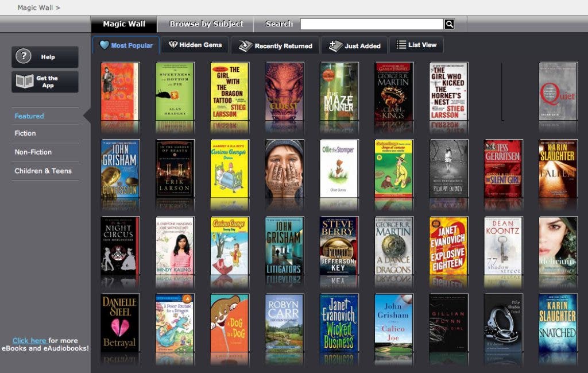
Task: Open Miss Peregrine's Peculiar Children cover
Action: (448, 169)
